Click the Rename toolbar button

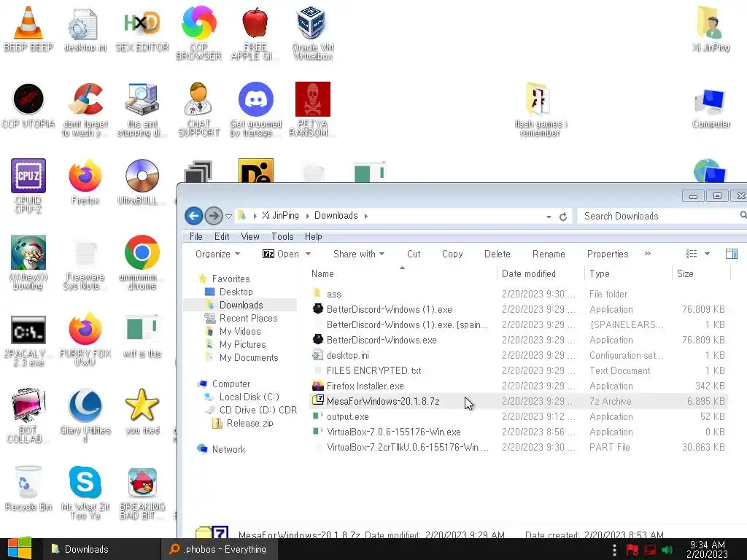[x=549, y=254]
